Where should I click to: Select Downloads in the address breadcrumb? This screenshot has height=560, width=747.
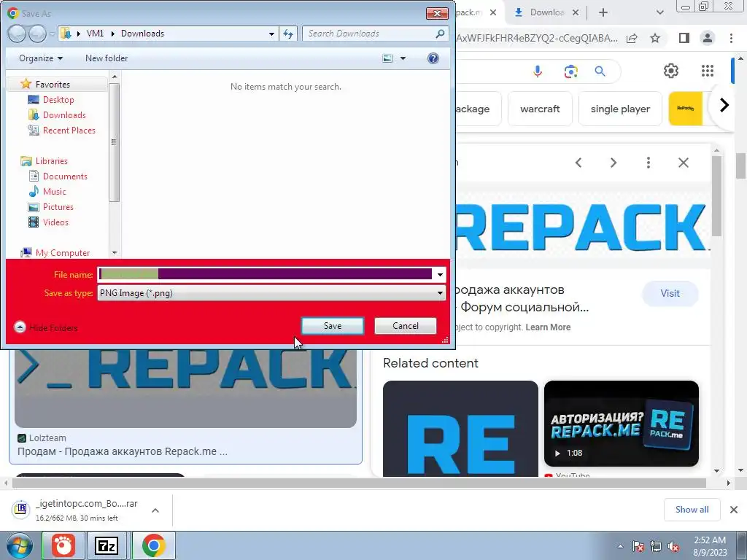pyautogui.click(x=142, y=34)
